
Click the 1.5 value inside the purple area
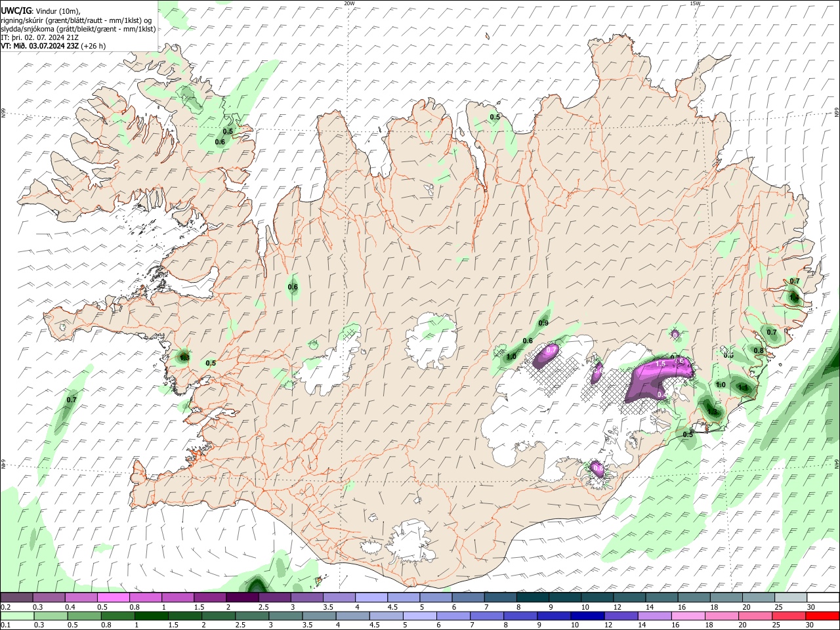[x=661, y=363]
